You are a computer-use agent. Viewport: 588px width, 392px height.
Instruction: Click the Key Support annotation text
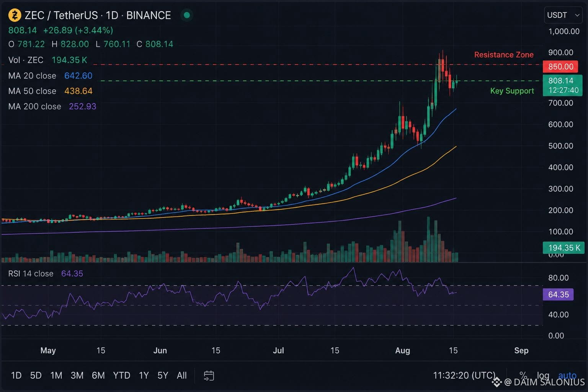tap(512, 91)
